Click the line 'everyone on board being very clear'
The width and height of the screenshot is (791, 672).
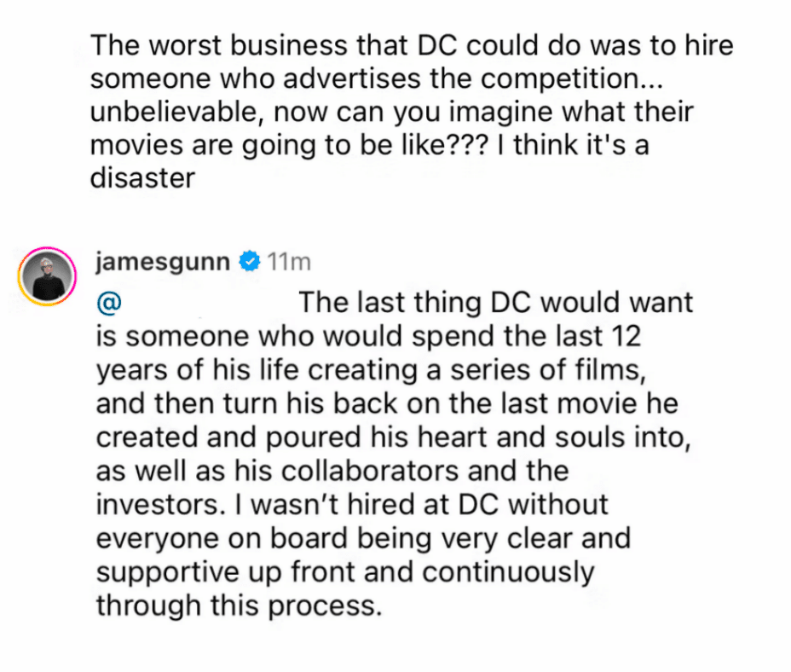click(x=364, y=539)
